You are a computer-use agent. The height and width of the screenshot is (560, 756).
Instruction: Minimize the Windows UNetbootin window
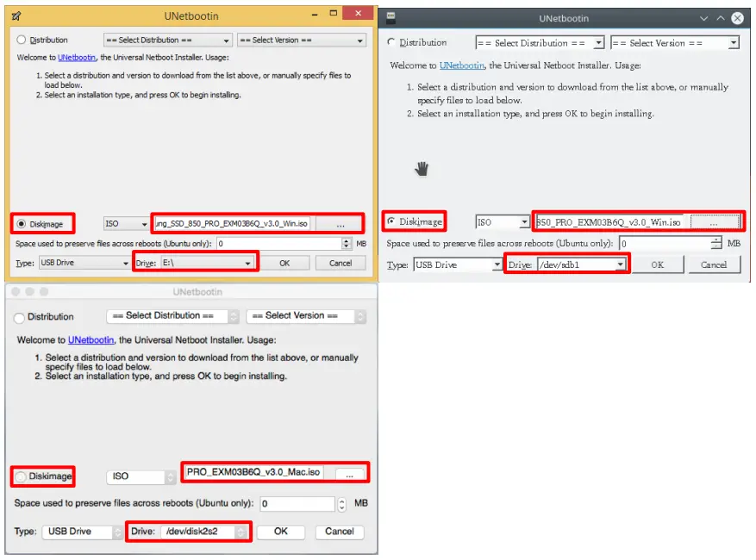[x=315, y=15]
